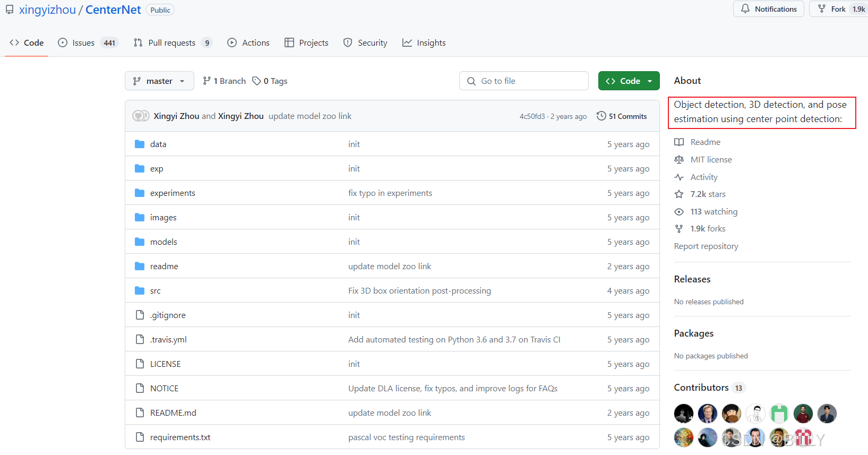Fork the repository with the Fork button

click(x=838, y=9)
